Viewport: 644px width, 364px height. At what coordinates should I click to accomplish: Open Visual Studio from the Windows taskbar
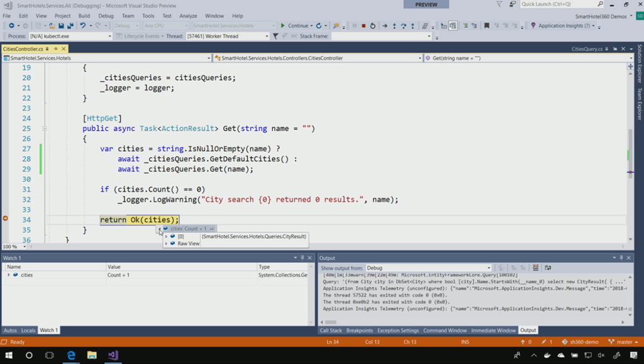(113, 355)
